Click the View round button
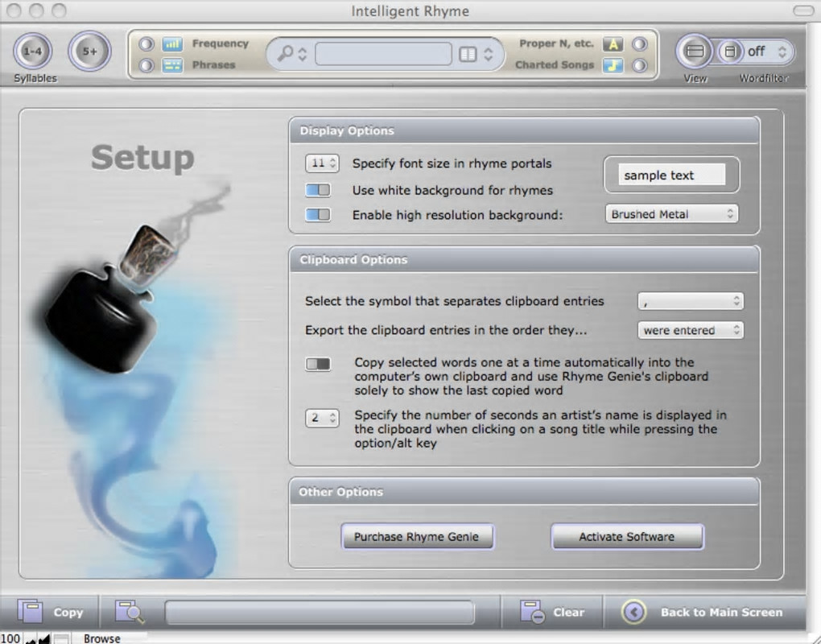 tap(695, 52)
